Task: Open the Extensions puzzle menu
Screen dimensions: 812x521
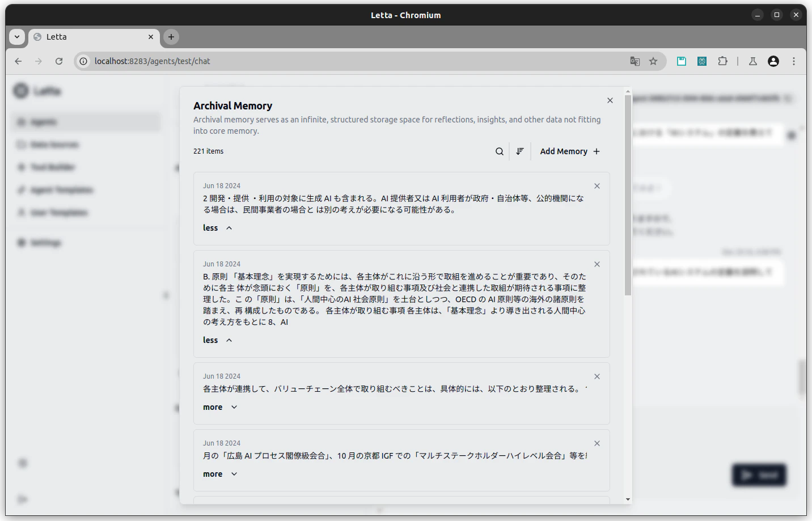Action: 722,61
